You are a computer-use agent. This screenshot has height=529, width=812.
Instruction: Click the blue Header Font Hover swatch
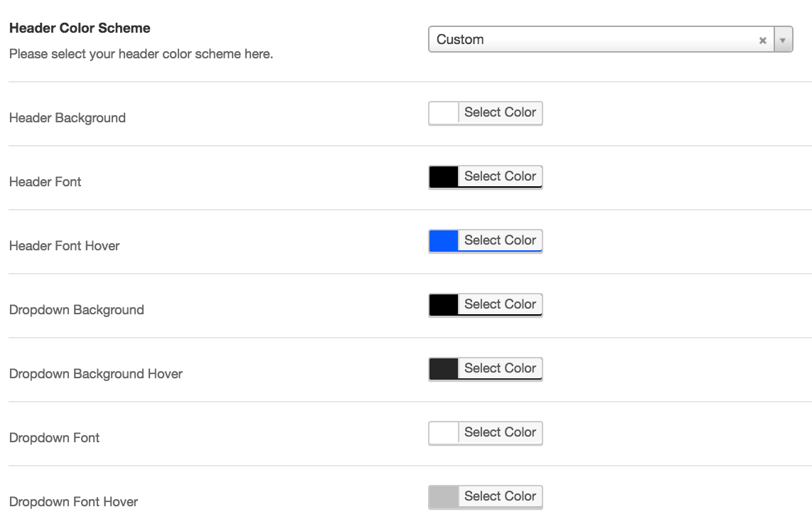click(x=444, y=241)
